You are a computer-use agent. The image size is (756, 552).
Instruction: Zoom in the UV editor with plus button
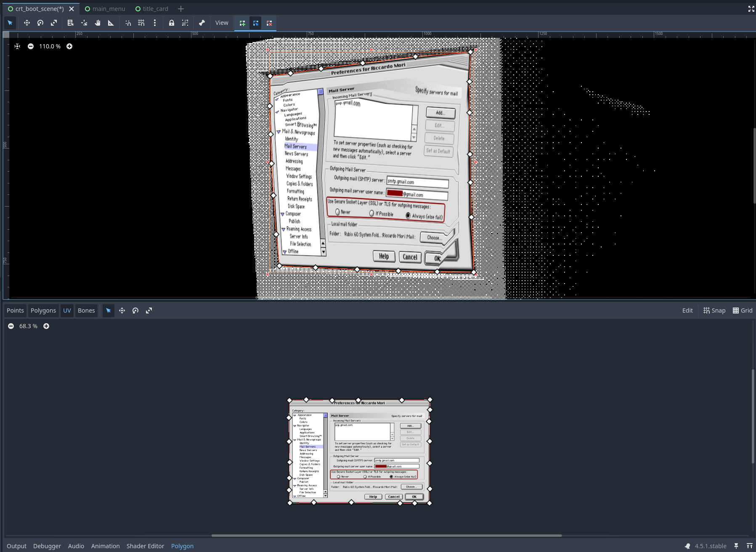pos(46,326)
